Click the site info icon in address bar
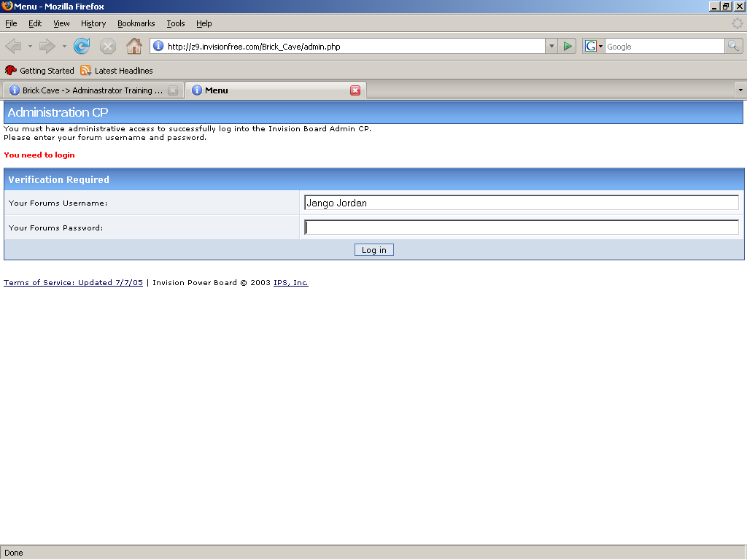Viewport: 747px width, 560px height. [x=158, y=46]
